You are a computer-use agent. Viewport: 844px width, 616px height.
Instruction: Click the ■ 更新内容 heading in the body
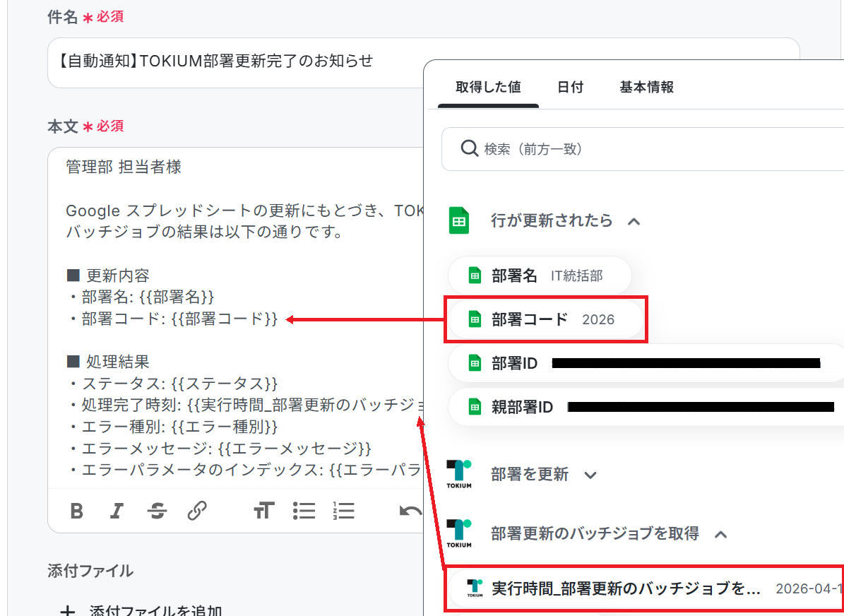(107, 276)
